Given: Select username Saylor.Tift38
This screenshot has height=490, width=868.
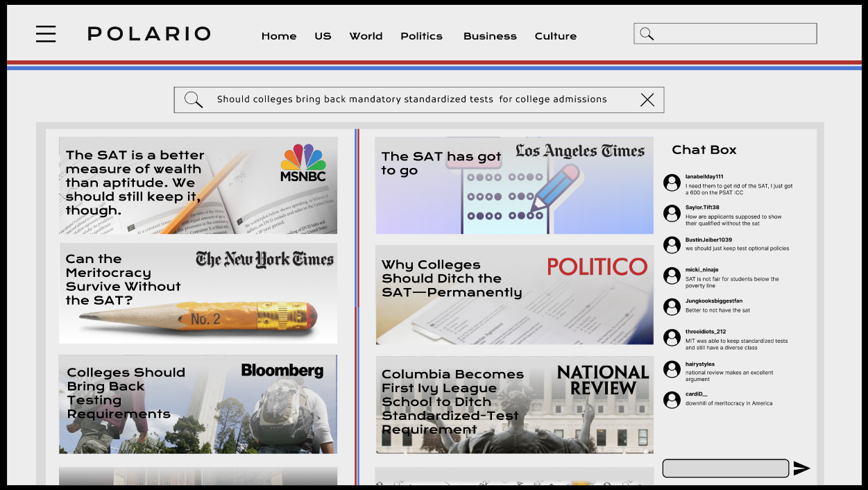Looking at the screenshot, I should pyautogui.click(x=702, y=208).
